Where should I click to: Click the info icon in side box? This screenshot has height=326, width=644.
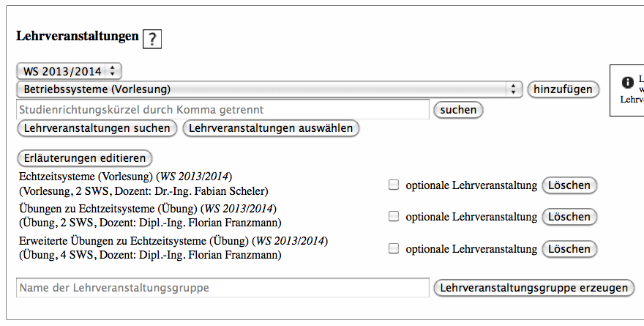[x=627, y=83]
